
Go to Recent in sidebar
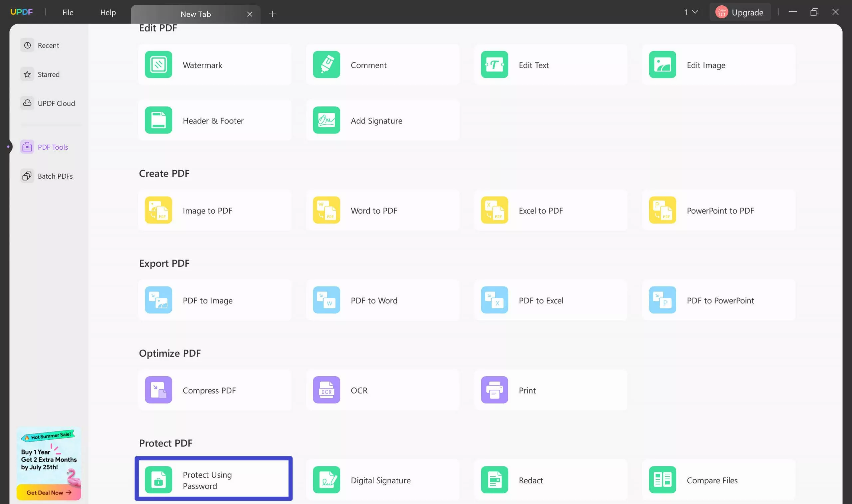coord(48,46)
